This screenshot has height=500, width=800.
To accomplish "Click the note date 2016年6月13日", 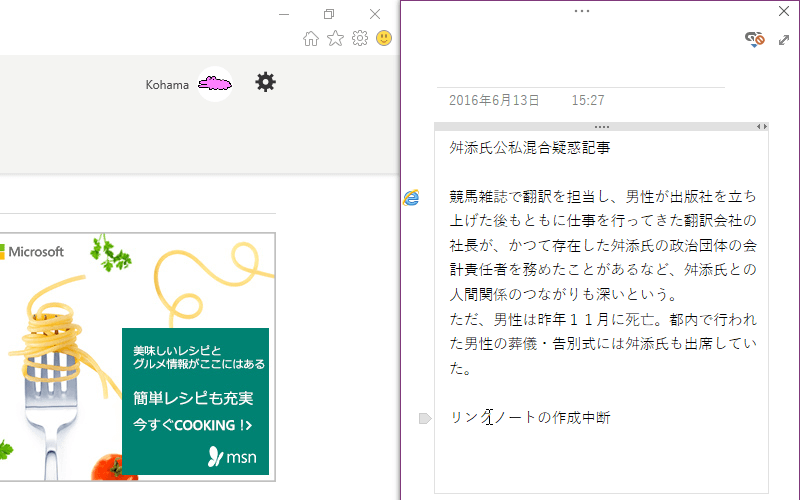I will pyautogui.click(x=494, y=100).
